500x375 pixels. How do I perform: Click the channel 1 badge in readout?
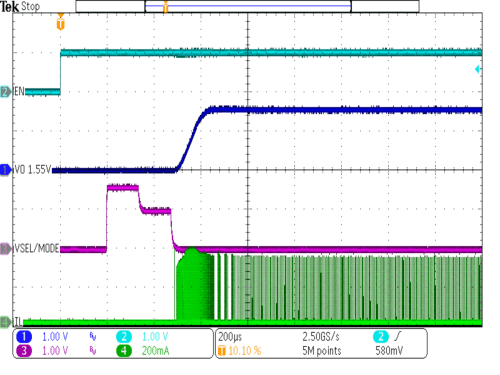[x=24, y=337]
